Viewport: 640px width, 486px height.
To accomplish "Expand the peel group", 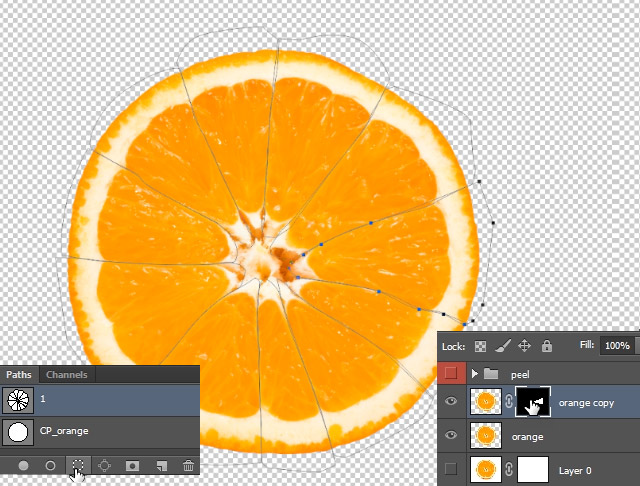I will click(474, 373).
